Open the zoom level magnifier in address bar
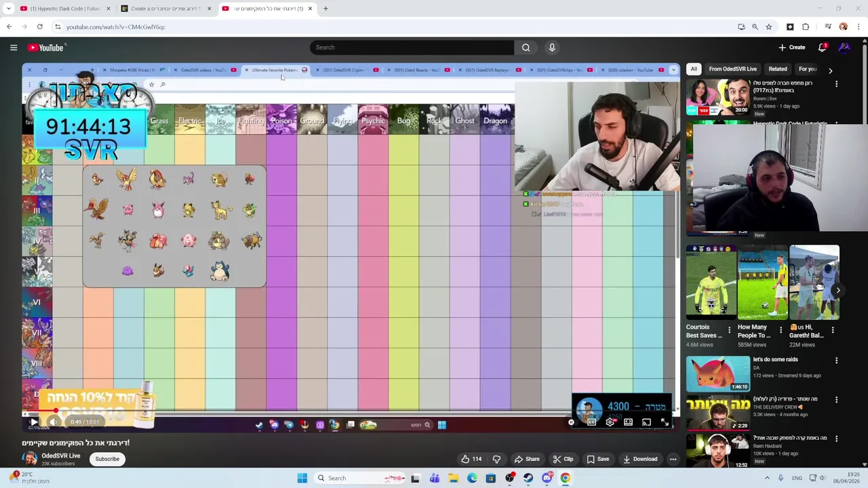Image resolution: width=868 pixels, height=488 pixels. [x=755, y=27]
